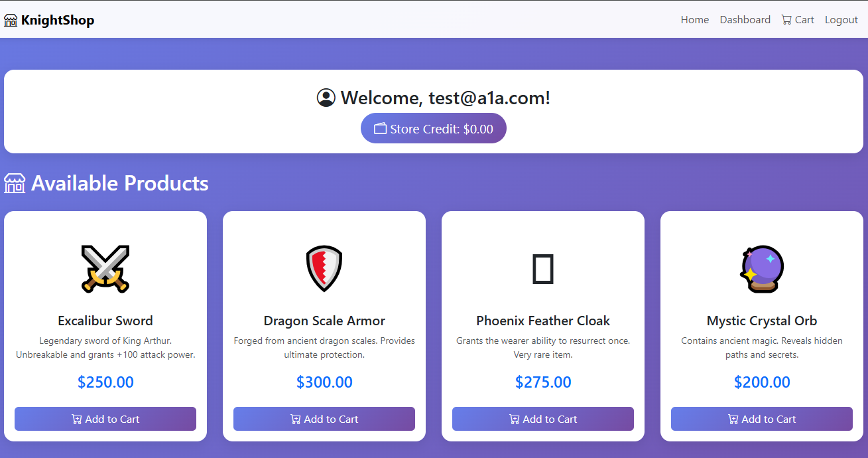Click the Mystic Crystal Orb icon
Image resolution: width=868 pixels, height=458 pixels.
(762, 269)
